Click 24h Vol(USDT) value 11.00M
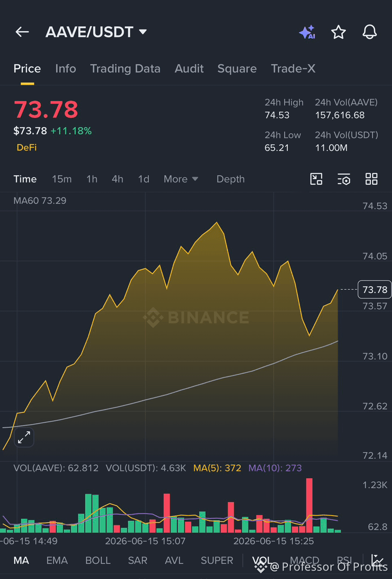This screenshot has width=392, height=579. pos(331,148)
